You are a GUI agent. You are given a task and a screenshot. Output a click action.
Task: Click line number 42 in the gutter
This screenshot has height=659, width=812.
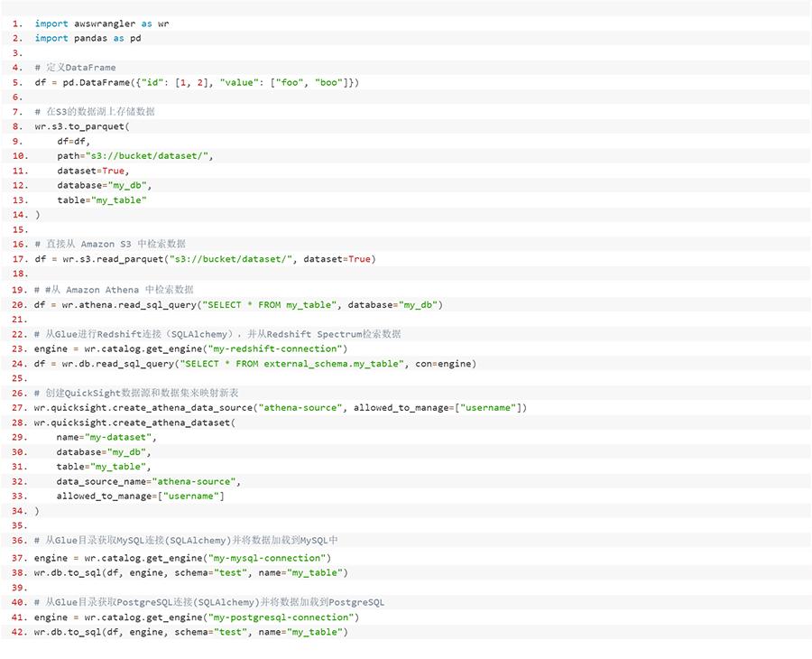tap(17, 632)
